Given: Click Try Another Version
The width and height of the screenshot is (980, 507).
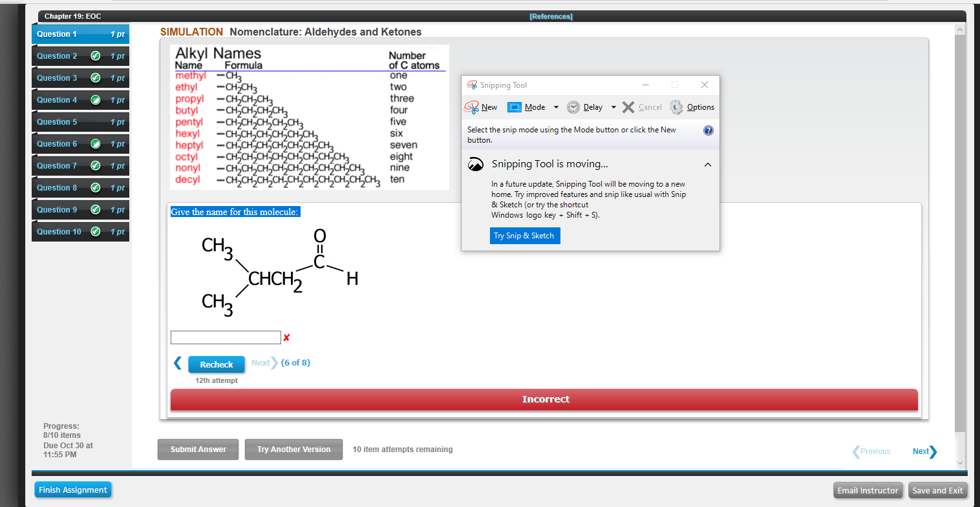Looking at the screenshot, I should coord(293,450).
